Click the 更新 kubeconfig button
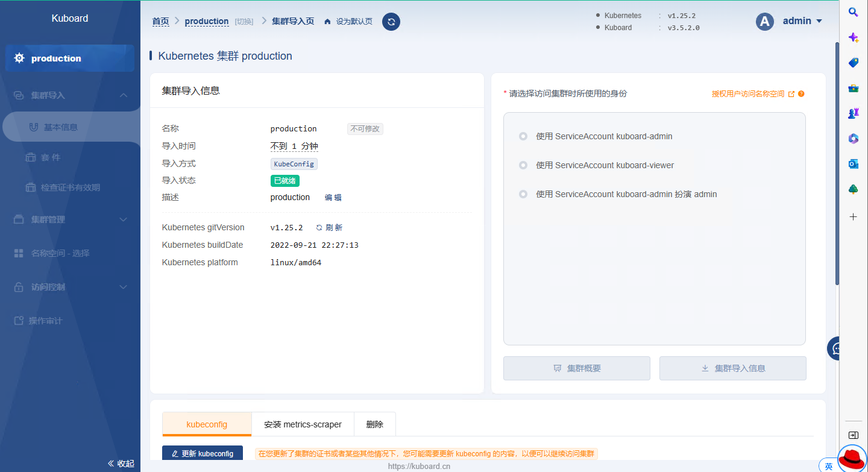This screenshot has width=868, height=472. 203,454
